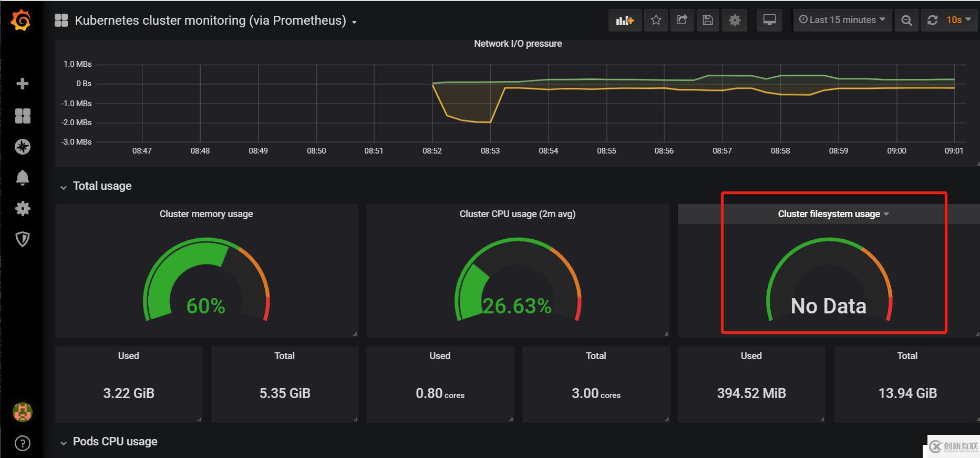Screen dimensions: 980x458
Task: Save the dashboard using floppy disk icon
Action: (x=708, y=21)
